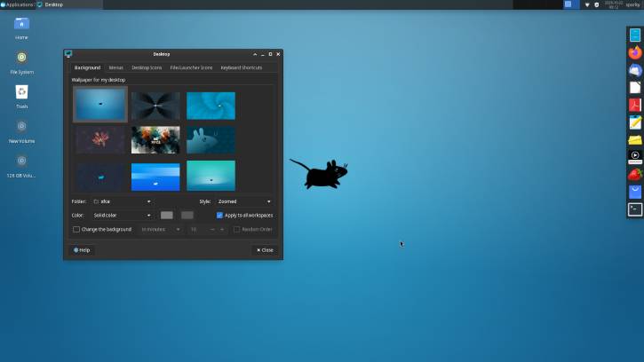644x362 pixels.
Task: Click the Help button
Action: click(x=82, y=250)
